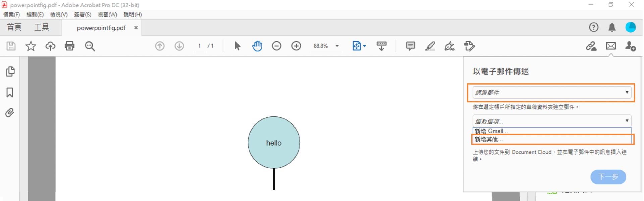Choose 新增其他... from the list
This screenshot has width=644, height=201.
click(x=552, y=139)
